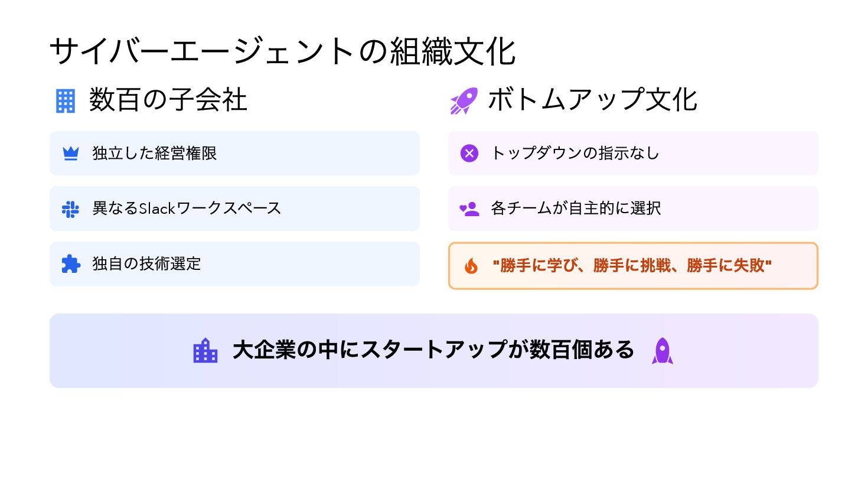
Task: Click the highlighted orange 勝手に学び quote
Action: point(633,266)
